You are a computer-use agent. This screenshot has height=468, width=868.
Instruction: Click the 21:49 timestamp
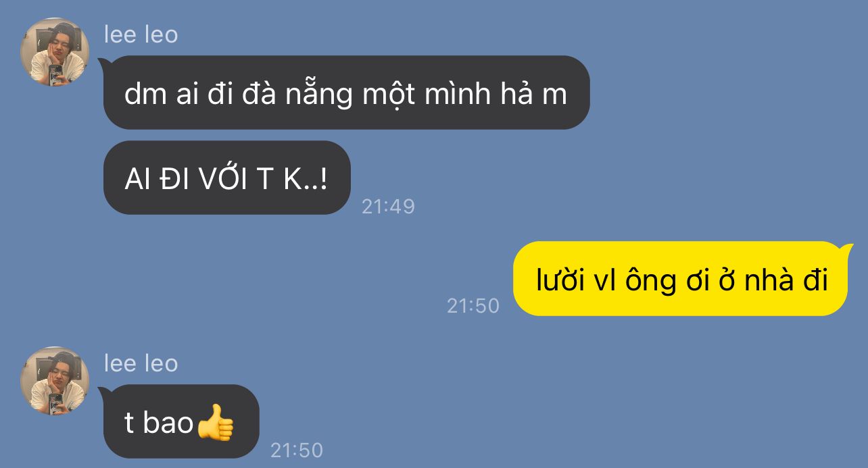388,207
